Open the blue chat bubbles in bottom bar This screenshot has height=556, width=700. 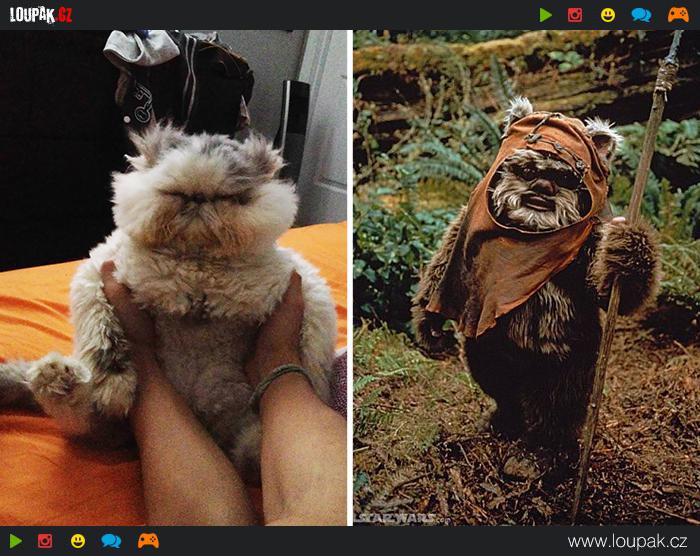(x=111, y=541)
